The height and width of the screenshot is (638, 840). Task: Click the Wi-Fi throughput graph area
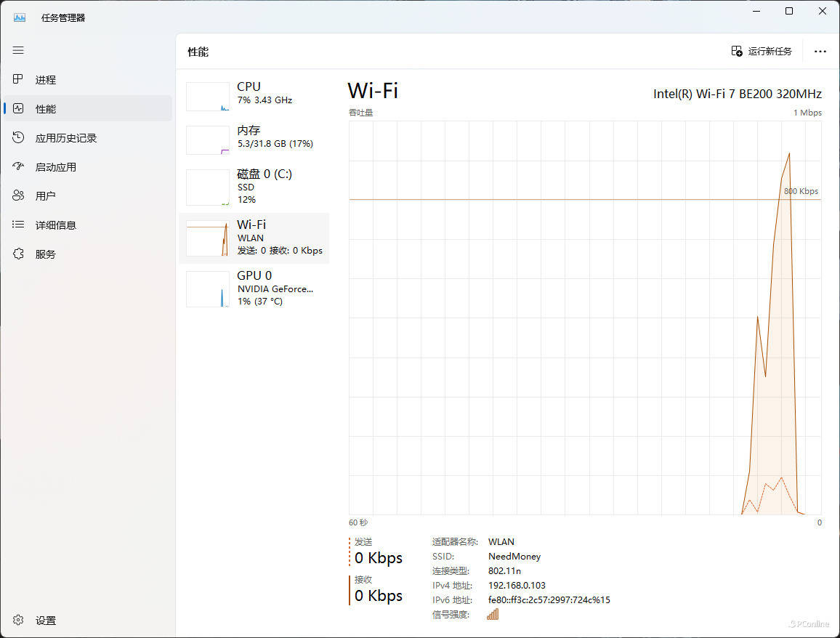click(585, 318)
